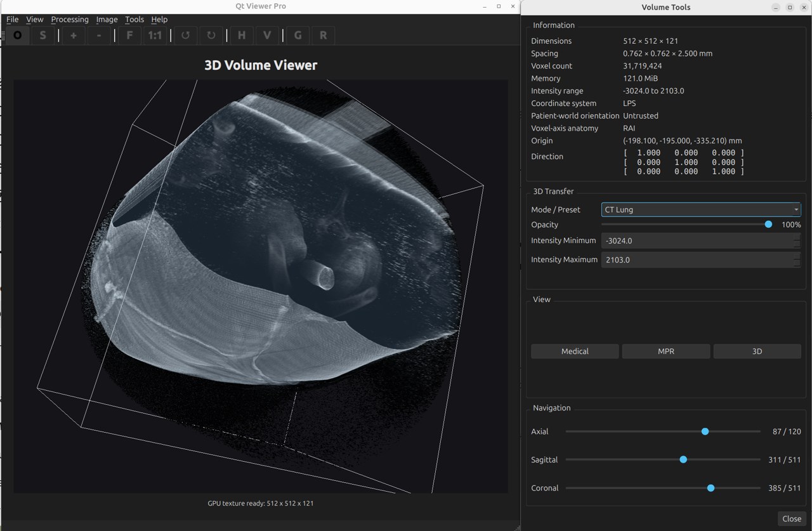Click the Coordinate system value 'LPS'
Viewport: 812px width, 531px height.
pyautogui.click(x=629, y=103)
